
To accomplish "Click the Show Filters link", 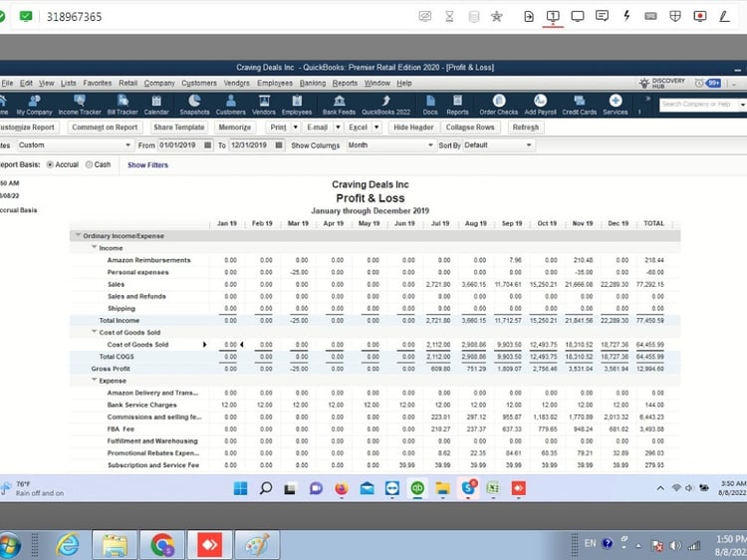I will (147, 164).
